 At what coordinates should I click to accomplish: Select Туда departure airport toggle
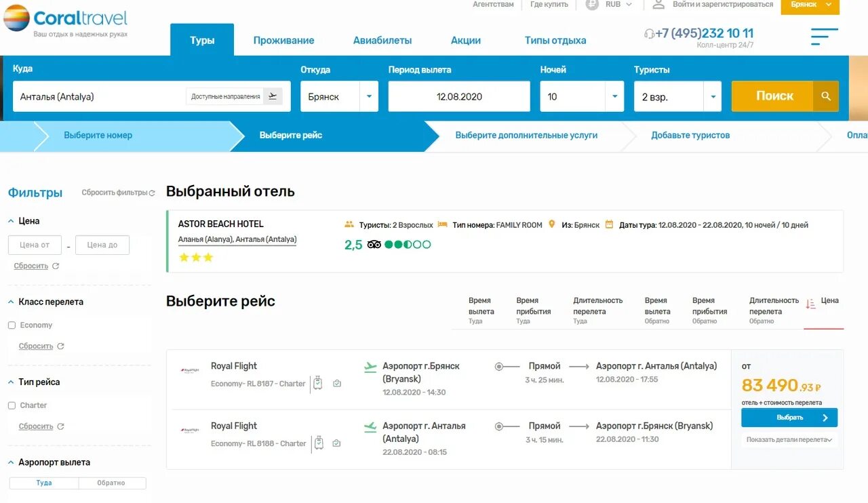click(44, 483)
